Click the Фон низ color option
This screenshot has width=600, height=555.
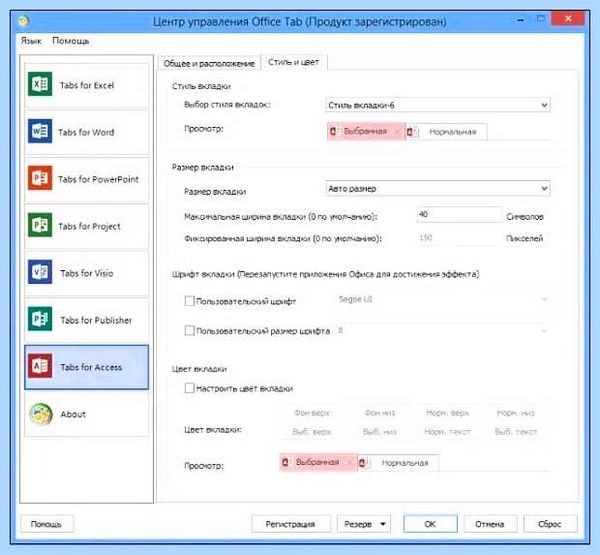point(380,413)
